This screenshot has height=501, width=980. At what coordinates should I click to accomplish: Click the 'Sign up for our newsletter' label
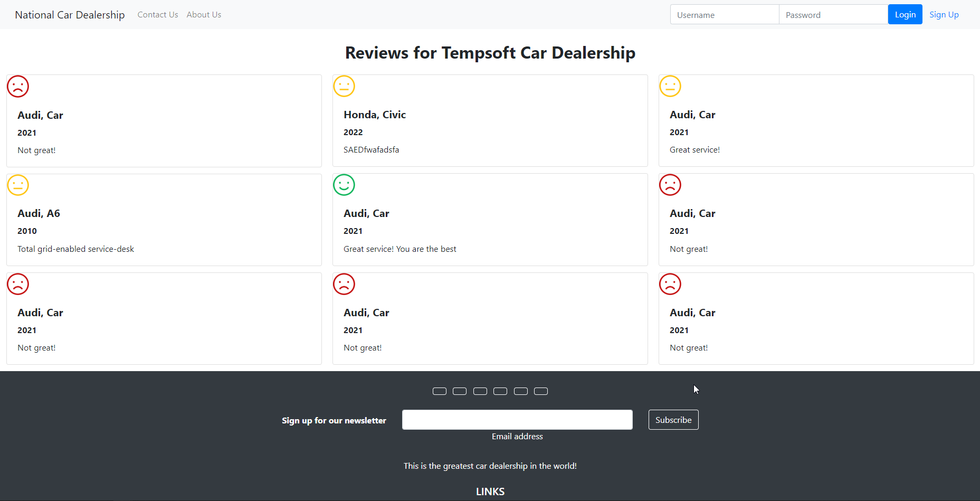334,420
